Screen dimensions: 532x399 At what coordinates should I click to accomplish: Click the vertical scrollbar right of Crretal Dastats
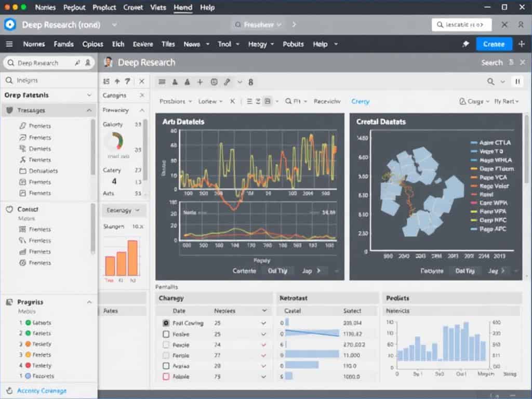pyautogui.click(x=527, y=149)
